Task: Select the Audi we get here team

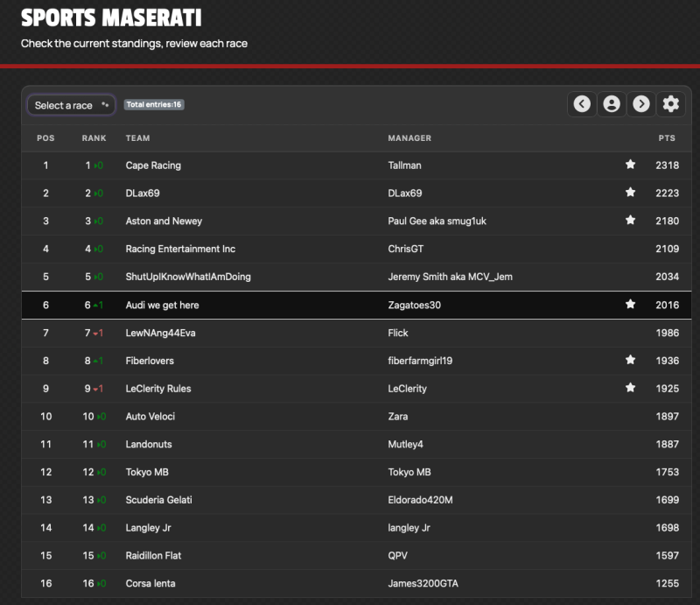Action: (162, 306)
